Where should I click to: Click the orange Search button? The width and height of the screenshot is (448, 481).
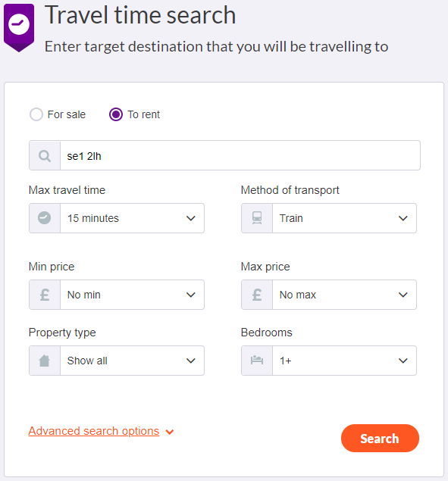point(380,438)
